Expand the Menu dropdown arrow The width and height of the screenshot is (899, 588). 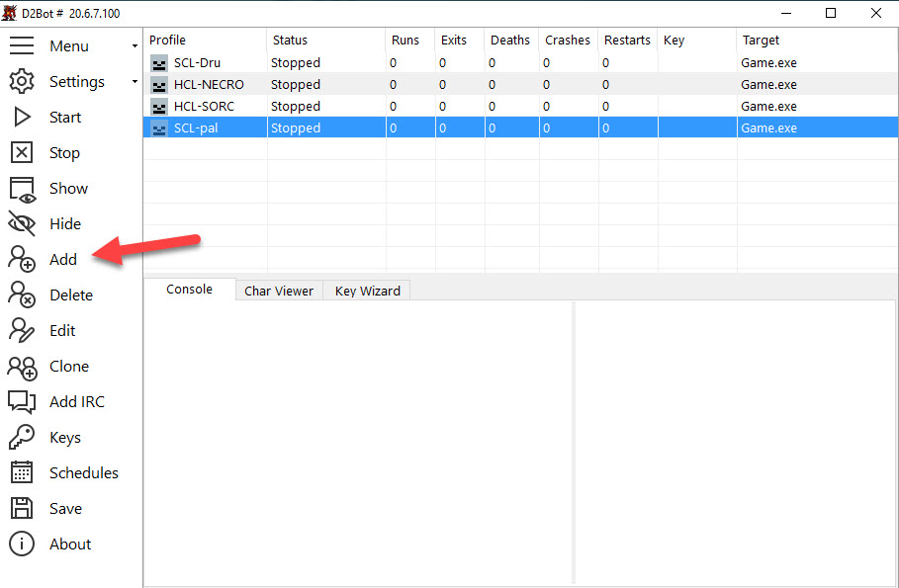click(135, 45)
